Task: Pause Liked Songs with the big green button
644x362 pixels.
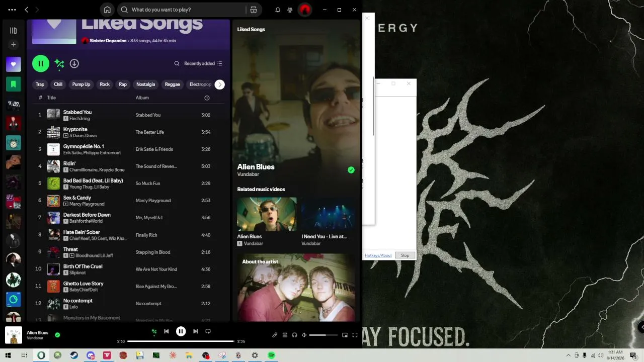Action: pyautogui.click(x=41, y=63)
